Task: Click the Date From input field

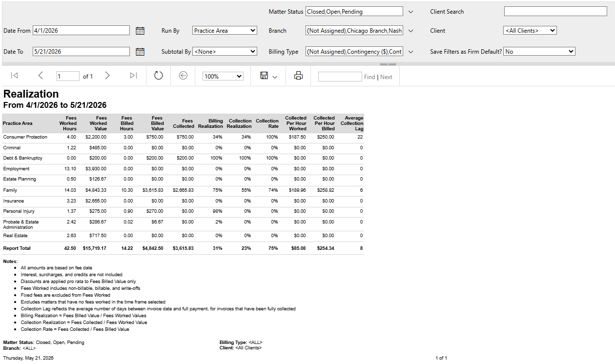Action: [x=81, y=30]
